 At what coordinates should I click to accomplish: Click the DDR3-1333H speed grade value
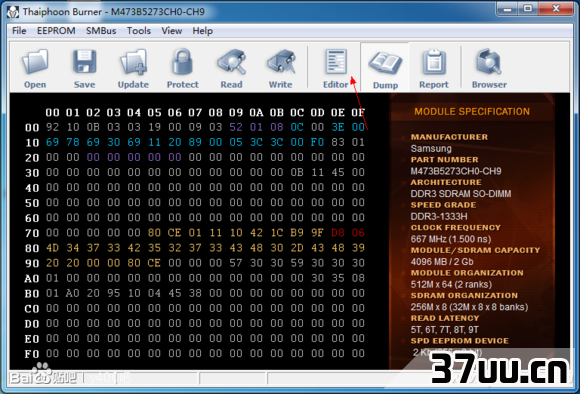point(439,216)
